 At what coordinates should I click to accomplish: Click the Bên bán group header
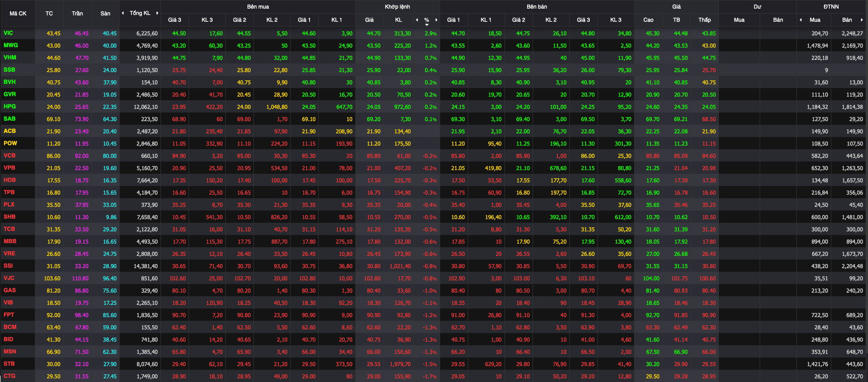pyautogui.click(x=537, y=7)
